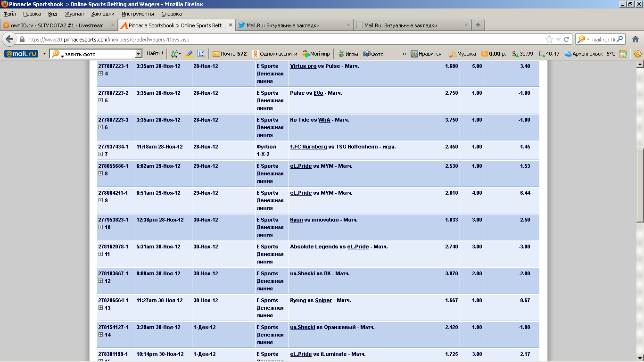Reload the page with the refresh icon
The width and height of the screenshot is (644, 362).
(566, 39)
